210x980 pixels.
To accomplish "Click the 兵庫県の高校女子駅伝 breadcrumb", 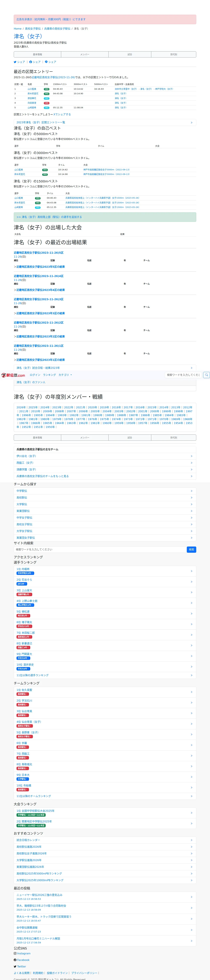I will click(x=57, y=29).
